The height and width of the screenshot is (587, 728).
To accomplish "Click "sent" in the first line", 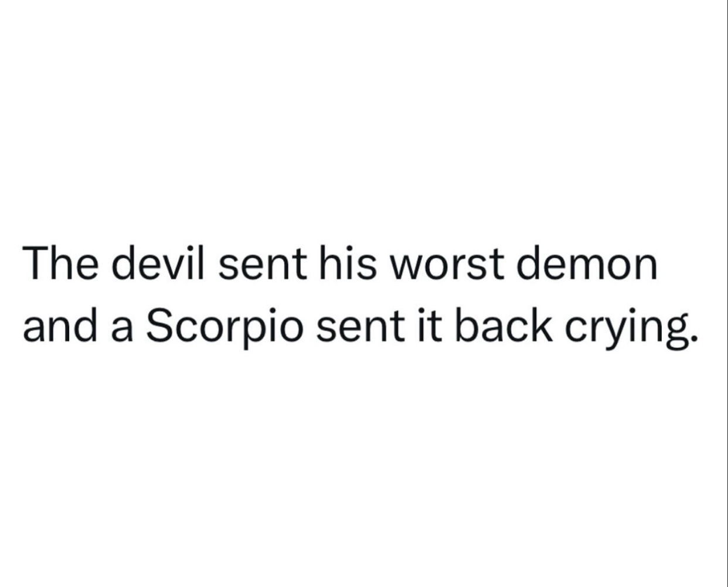I will point(264,266).
